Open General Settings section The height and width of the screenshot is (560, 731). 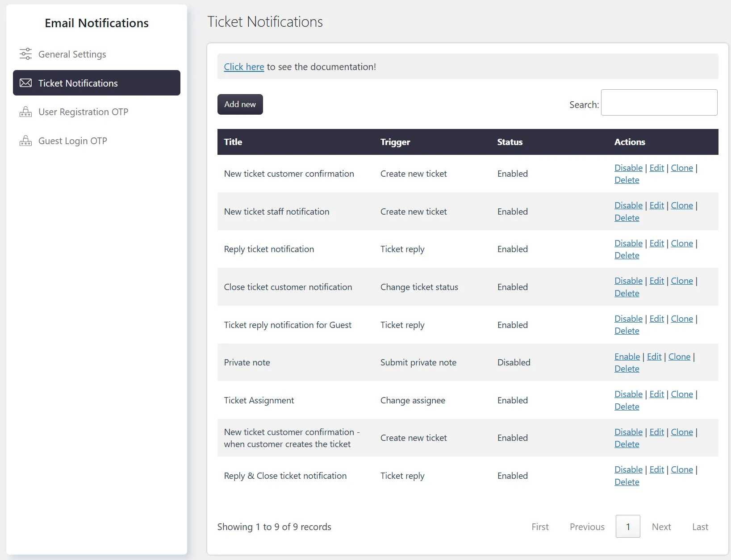tap(72, 54)
